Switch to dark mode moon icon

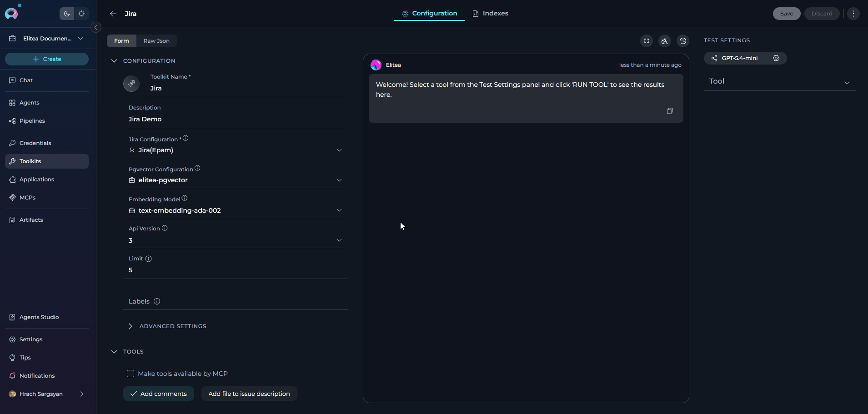tap(67, 14)
